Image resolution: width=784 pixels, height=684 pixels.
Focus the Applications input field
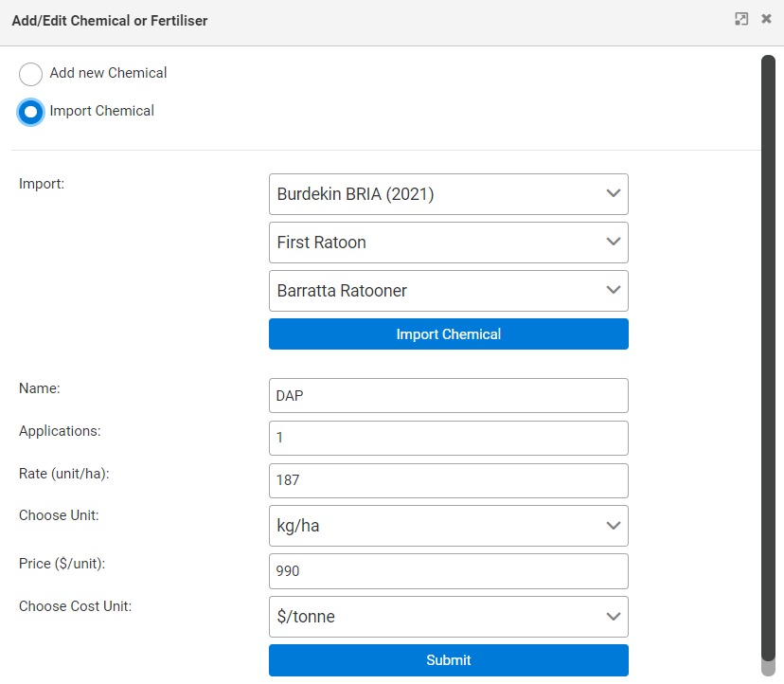[448, 439]
